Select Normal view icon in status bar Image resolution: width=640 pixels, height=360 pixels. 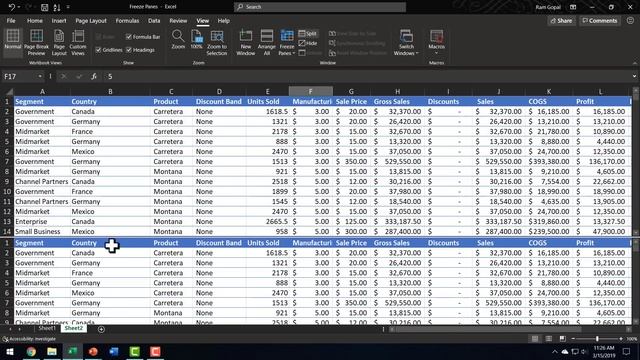tap(535, 339)
